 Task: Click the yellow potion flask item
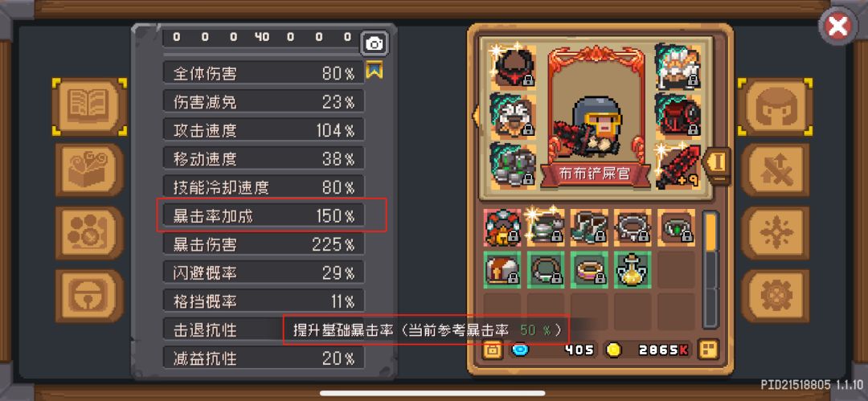(x=633, y=270)
